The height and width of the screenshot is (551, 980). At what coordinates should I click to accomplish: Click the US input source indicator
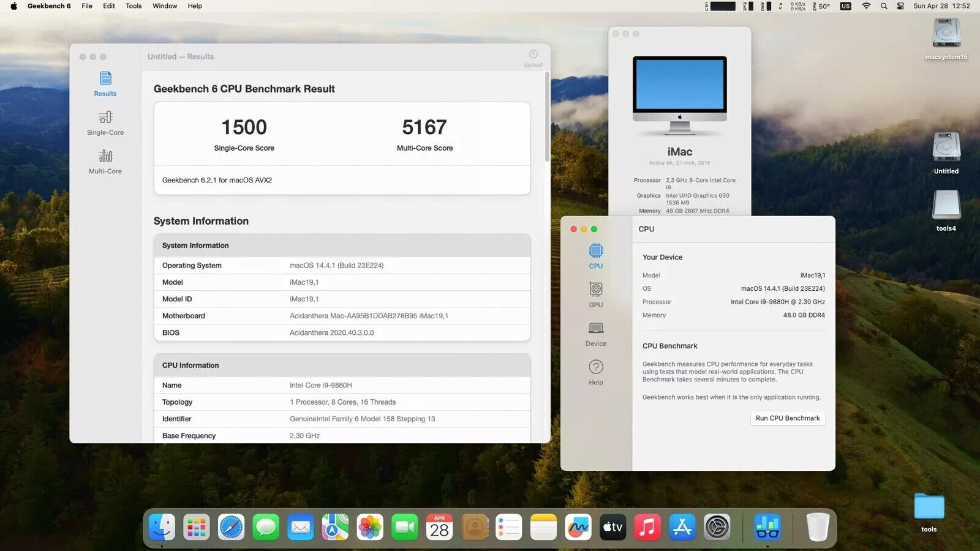846,6
